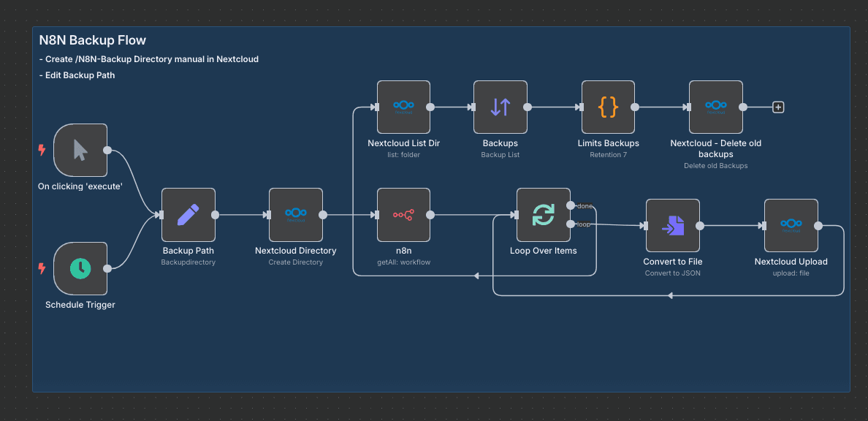The image size is (868, 421).
Task: Click the output connector of Nextcloud List Dir
Action: click(430, 107)
